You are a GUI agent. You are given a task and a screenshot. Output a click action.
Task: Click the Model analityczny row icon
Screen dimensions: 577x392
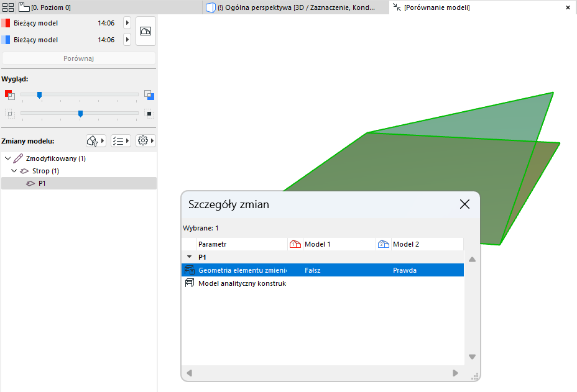[190, 283]
